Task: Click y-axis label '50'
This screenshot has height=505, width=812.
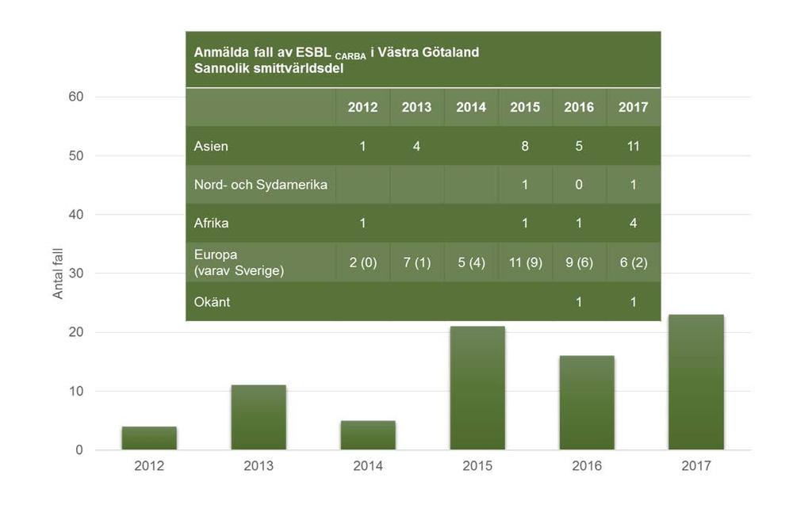Action: coord(75,156)
